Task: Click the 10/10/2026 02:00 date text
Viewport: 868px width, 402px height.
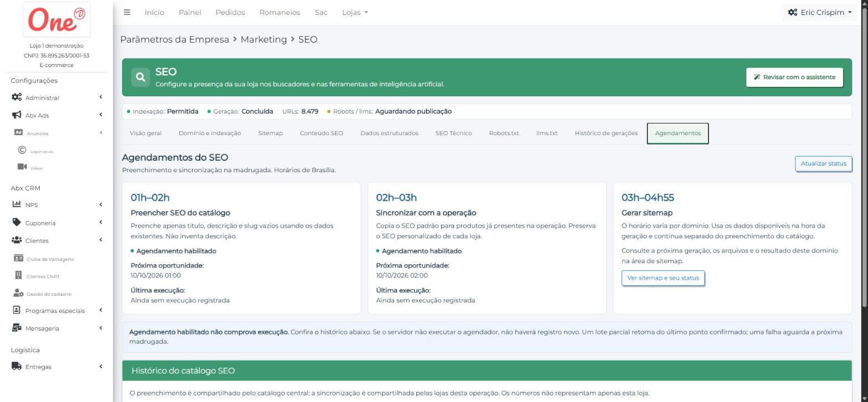Action: coord(402,275)
